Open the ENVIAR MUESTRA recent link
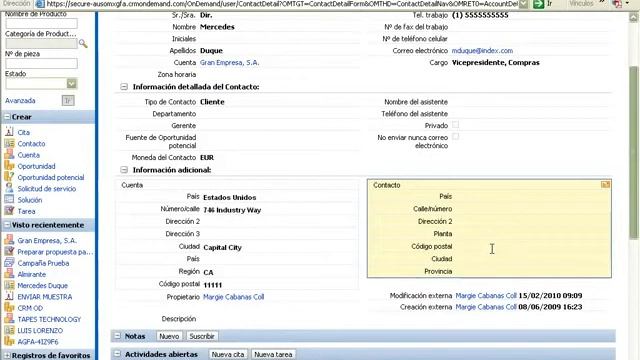Viewport: 640px width, 360px height. click(44, 297)
